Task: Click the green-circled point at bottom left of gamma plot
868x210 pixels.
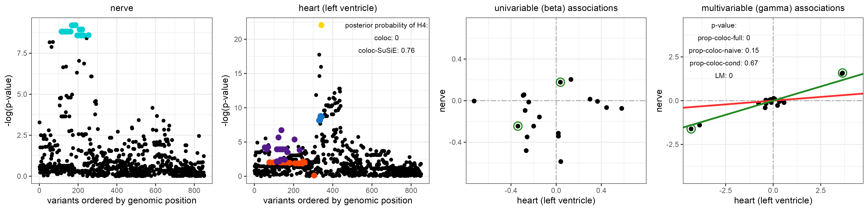Action: (691, 129)
